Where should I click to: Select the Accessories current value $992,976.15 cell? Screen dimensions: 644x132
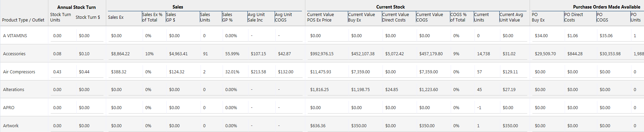click(322, 54)
